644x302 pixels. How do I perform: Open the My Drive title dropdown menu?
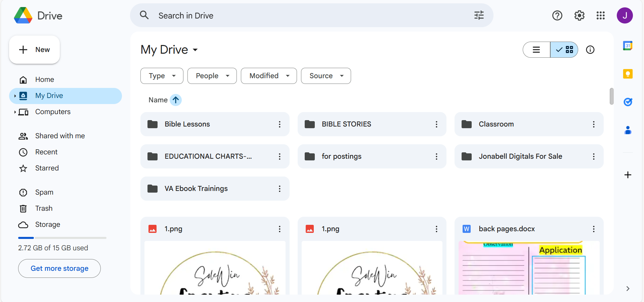[169, 50]
